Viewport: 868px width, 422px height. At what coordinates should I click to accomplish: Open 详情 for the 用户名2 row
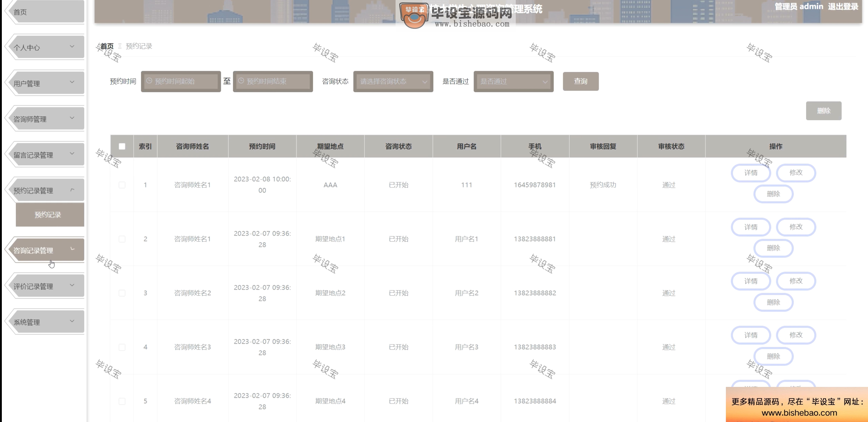(751, 281)
